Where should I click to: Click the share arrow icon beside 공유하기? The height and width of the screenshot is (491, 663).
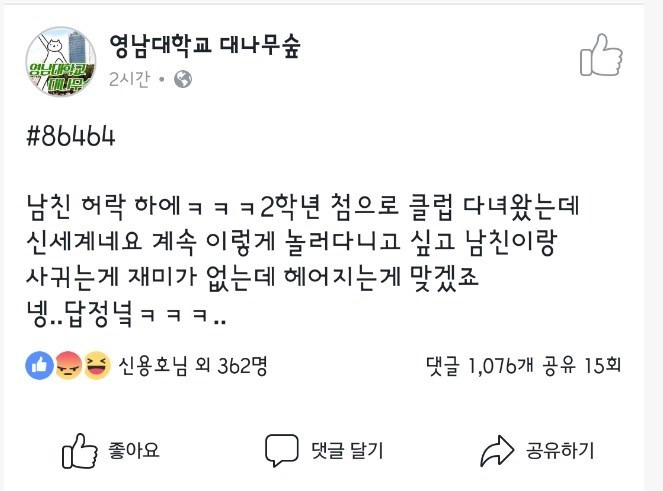(497, 450)
